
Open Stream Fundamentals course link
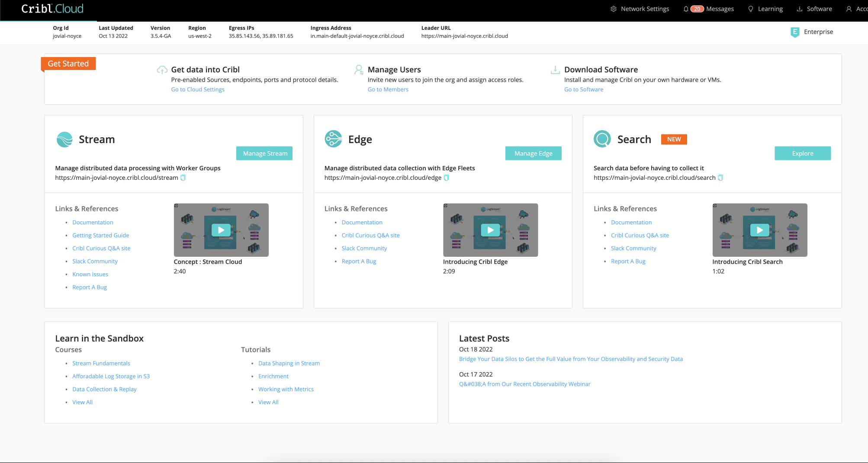tap(101, 363)
